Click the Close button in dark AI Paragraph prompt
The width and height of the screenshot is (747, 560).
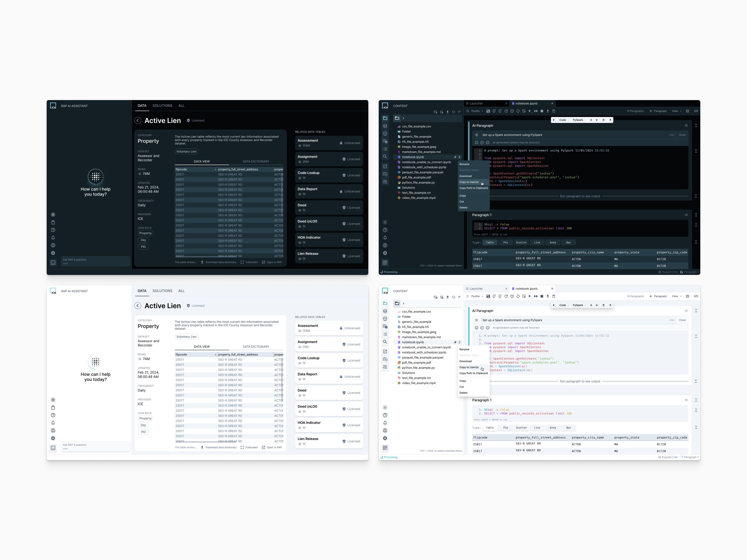(x=682, y=135)
